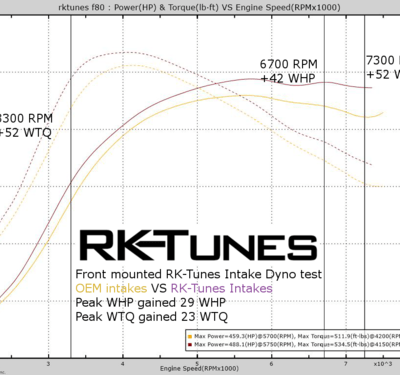The height and width of the screenshot is (375, 400).
Task: Click x-axis tick label '3'
Action: click(48, 364)
